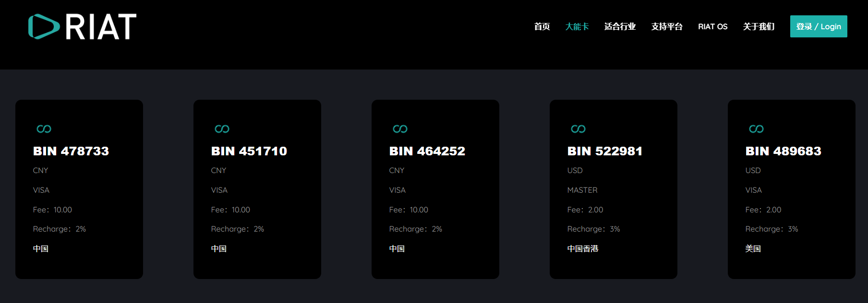Click Fee: 10.00 on BIN 451710 card

coord(231,210)
